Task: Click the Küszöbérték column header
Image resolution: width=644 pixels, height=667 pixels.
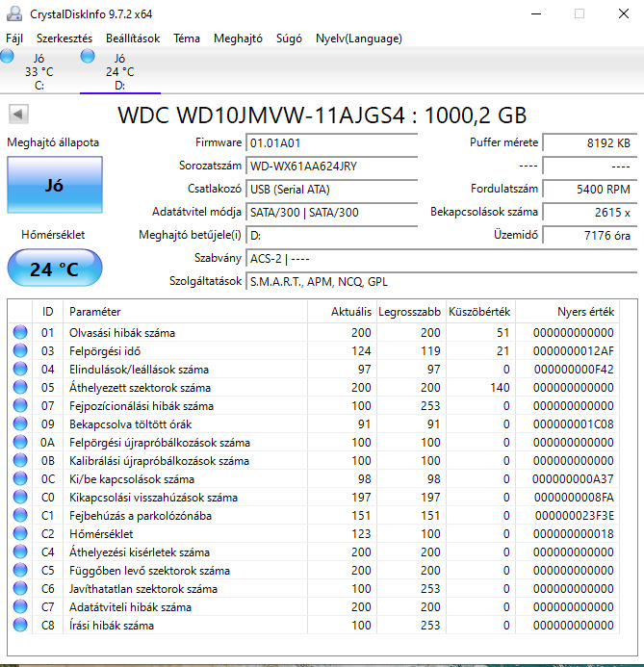Action: coord(480,312)
